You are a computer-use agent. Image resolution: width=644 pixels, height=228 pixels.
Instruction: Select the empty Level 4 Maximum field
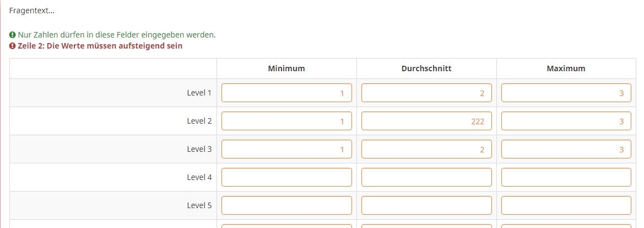566,177
